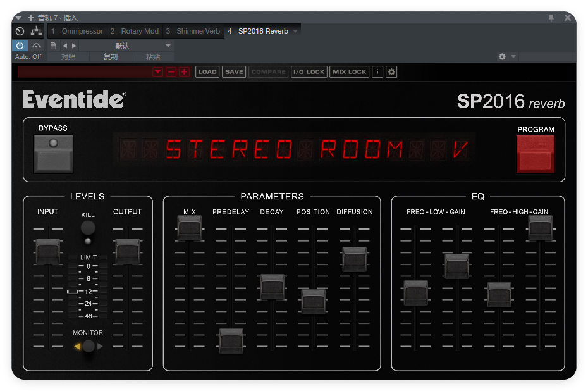Click the yellow left MONITOR arrow
Image resolution: width=588 pixels, height=391 pixels.
(78, 346)
